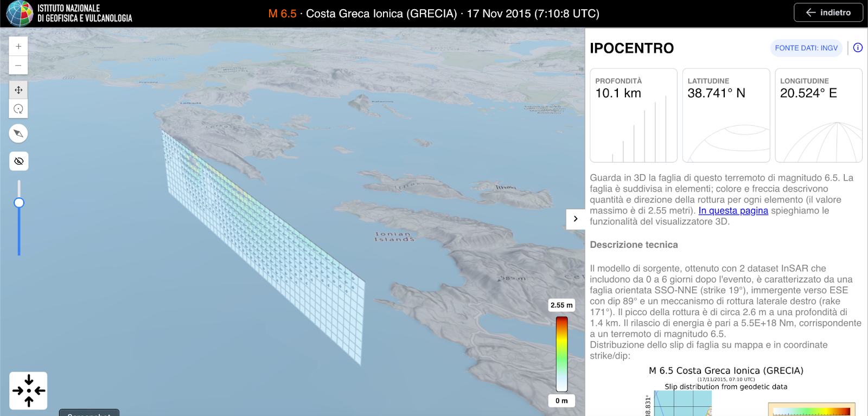868x416 pixels.
Task: Open the slip distribution map thumbnail
Action: click(682, 404)
